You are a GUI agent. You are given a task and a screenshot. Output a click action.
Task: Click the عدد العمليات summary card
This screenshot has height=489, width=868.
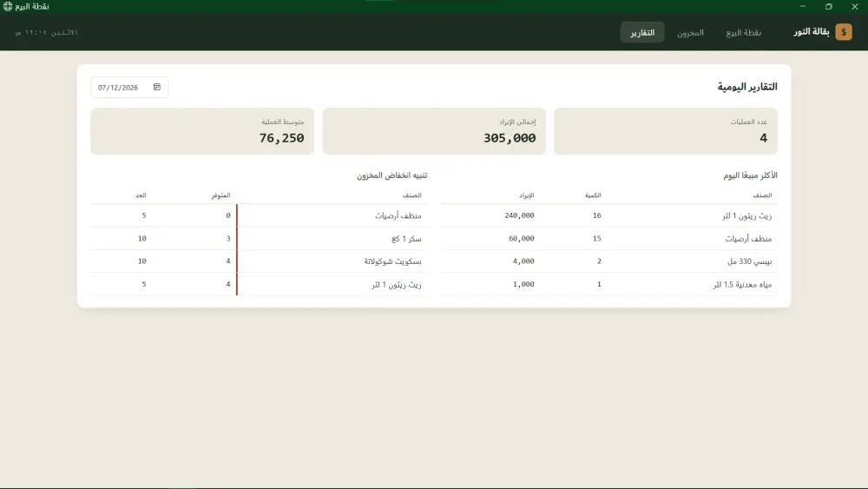666,130
